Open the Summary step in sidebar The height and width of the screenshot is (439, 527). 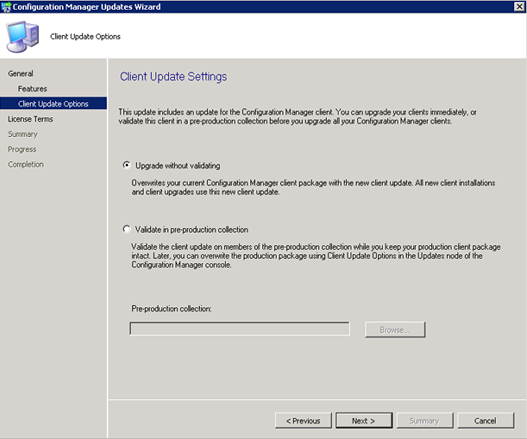coord(23,134)
